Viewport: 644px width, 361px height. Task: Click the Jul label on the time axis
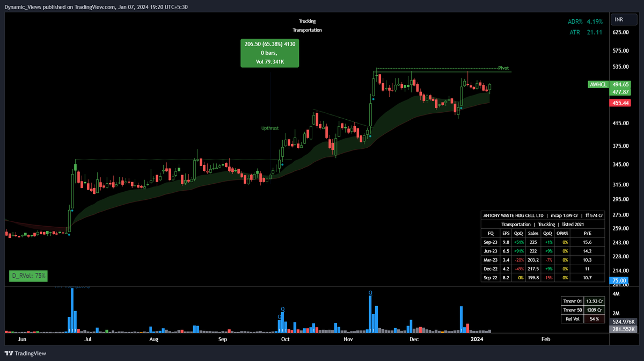[x=87, y=340]
